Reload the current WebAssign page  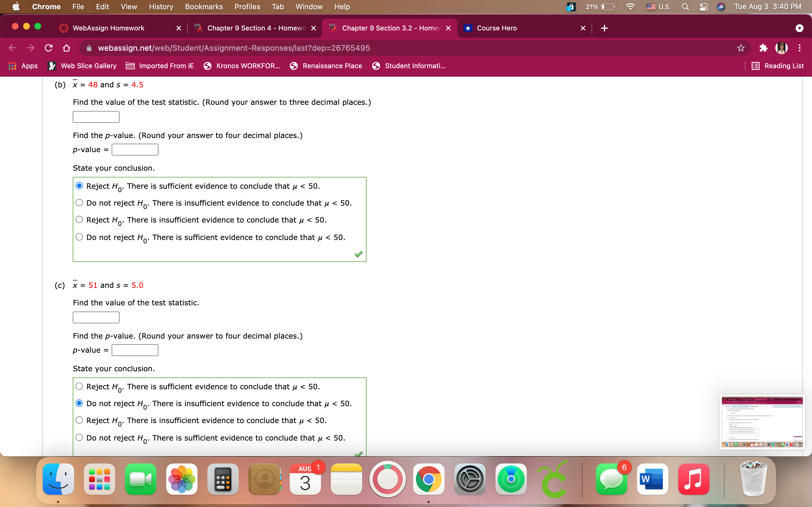pos(48,48)
